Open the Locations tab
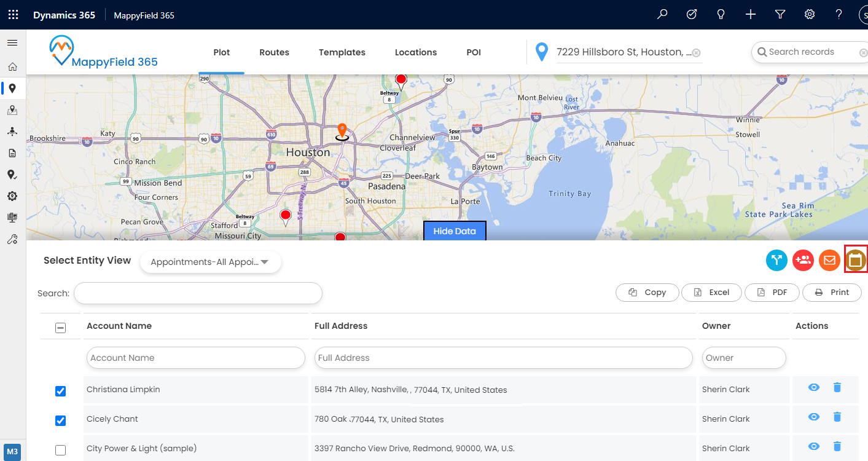Image resolution: width=868 pixels, height=461 pixels. tap(416, 52)
